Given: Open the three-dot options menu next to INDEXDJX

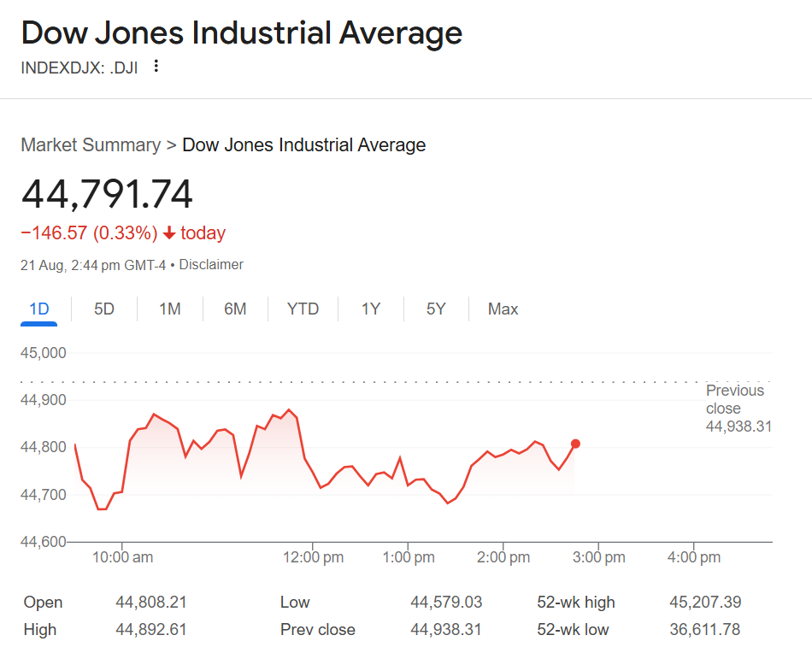Looking at the screenshot, I should click(x=156, y=66).
